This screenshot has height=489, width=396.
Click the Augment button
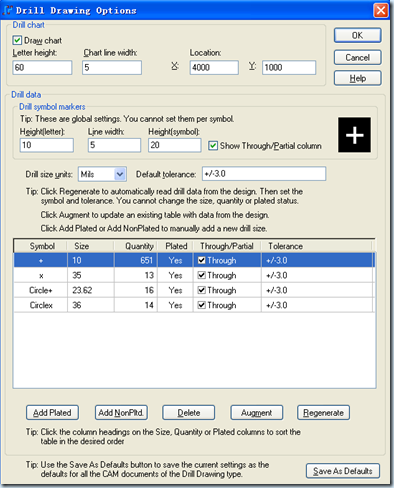(x=257, y=413)
